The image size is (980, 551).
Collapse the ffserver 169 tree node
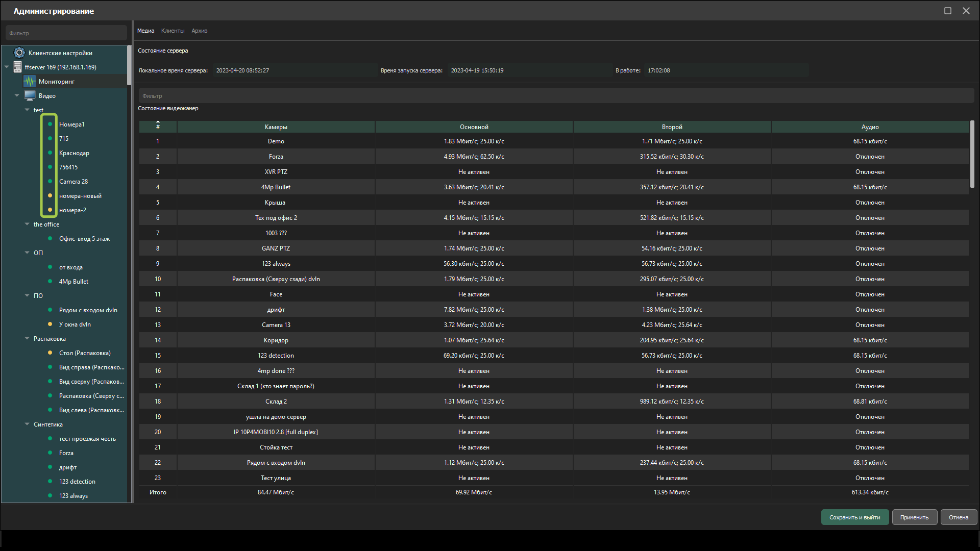pos(7,67)
